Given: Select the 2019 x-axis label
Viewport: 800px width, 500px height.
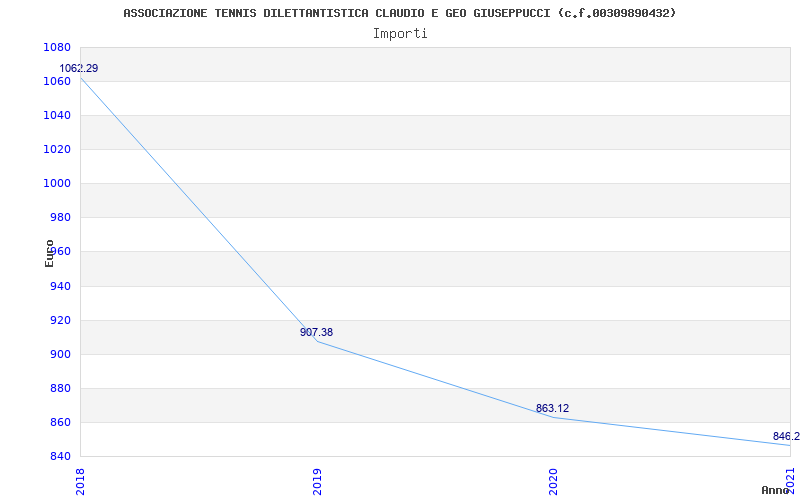Looking at the screenshot, I should pos(317,482).
